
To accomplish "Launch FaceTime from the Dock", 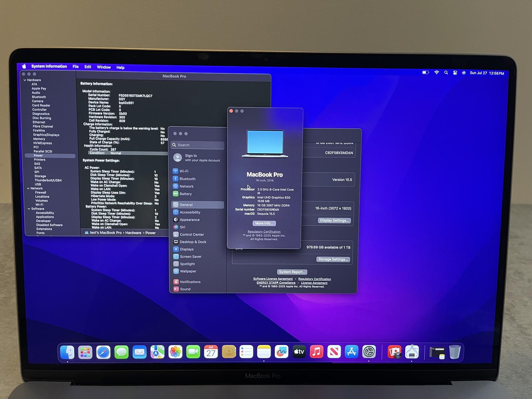I will point(193,352).
